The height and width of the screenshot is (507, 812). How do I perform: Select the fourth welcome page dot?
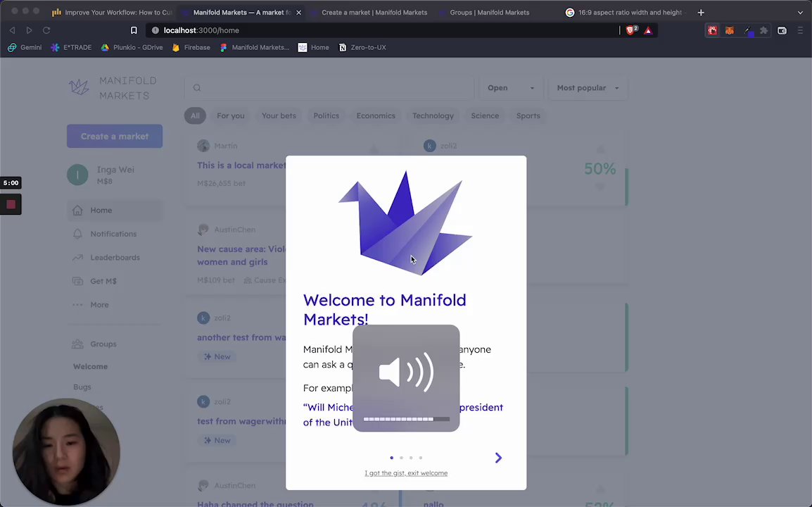tap(421, 458)
